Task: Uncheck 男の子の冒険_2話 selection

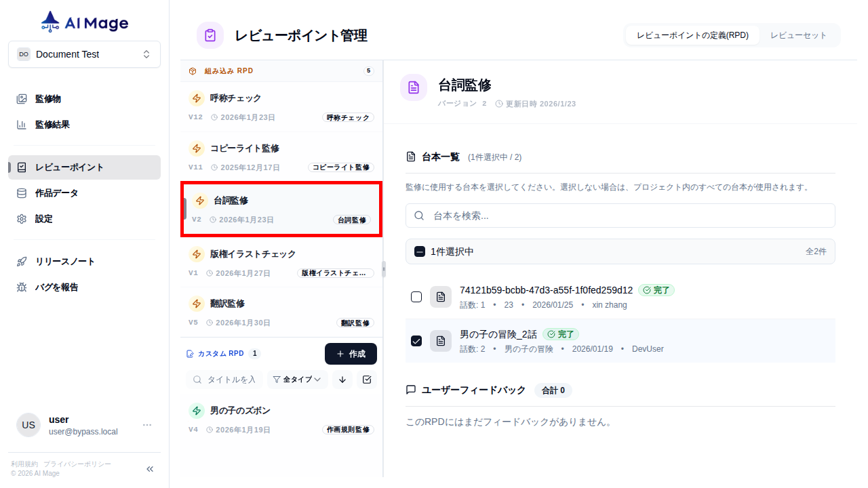Action: (416, 341)
